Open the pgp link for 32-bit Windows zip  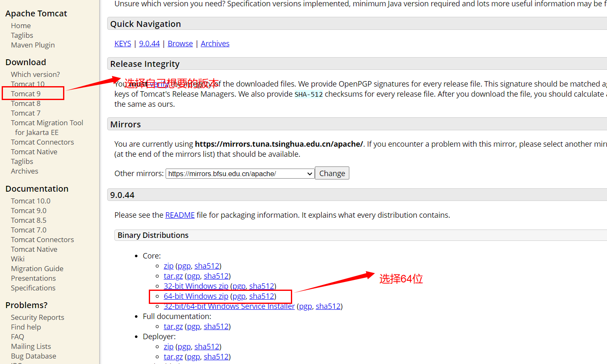(239, 286)
